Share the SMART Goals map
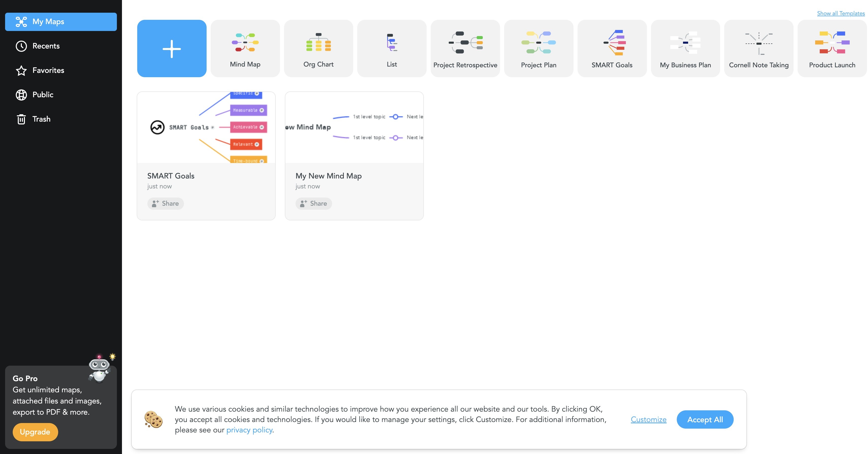 coord(165,203)
